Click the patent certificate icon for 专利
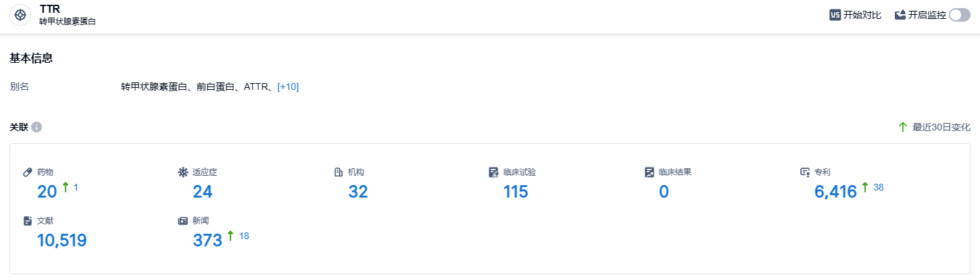Viewport: 980px width, 277px height. (805, 172)
